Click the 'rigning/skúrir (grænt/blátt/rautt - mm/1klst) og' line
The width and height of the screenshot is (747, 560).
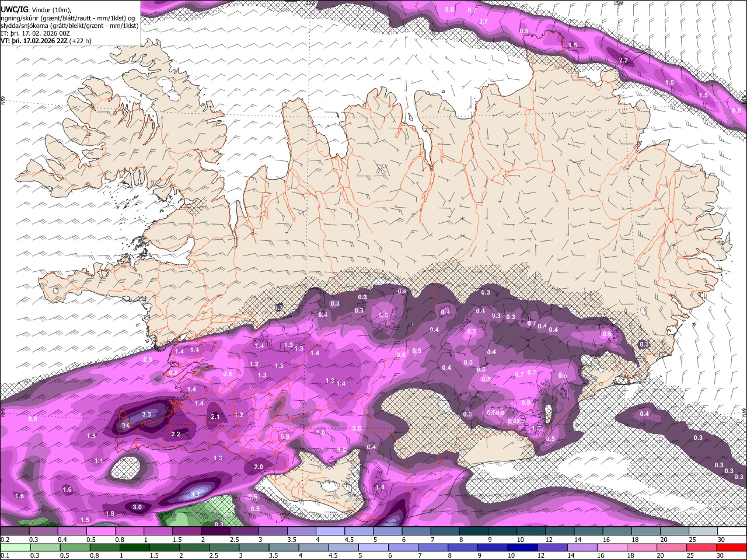pos(68,17)
